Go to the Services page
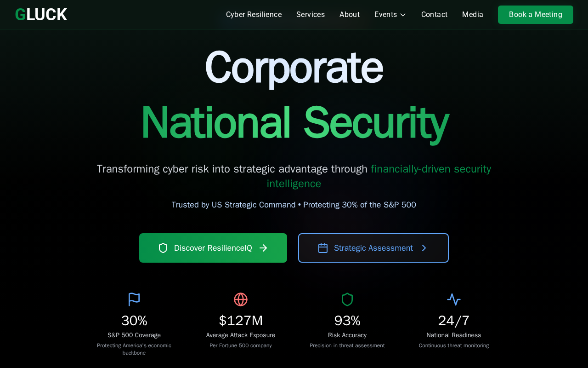Screen dimensions: 588x368 (311, 15)
